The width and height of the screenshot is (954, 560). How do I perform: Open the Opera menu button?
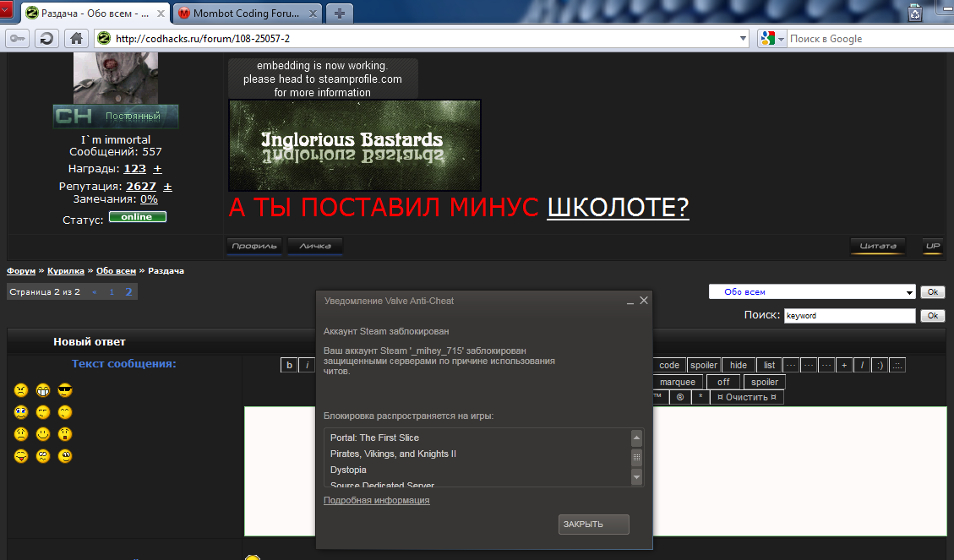tap(6, 10)
